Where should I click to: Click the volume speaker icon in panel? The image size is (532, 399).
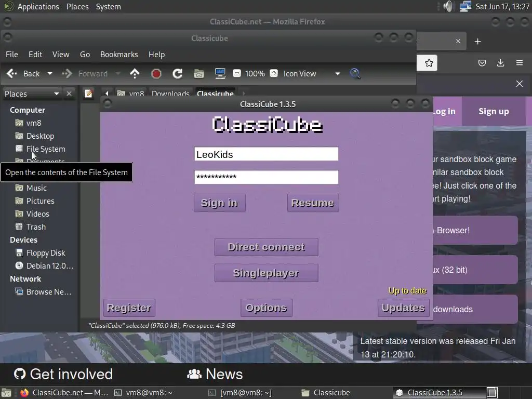click(x=448, y=6)
